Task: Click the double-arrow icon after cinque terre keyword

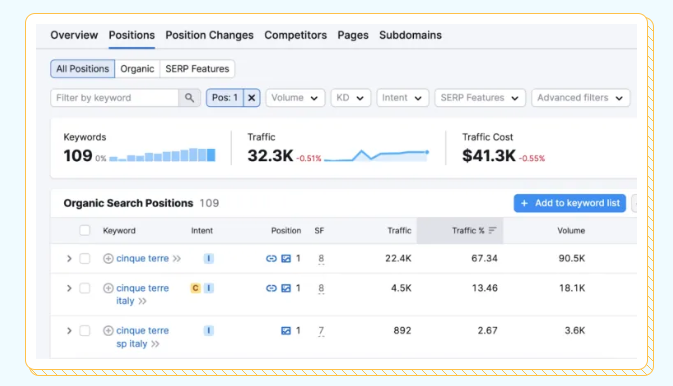Action: point(176,258)
